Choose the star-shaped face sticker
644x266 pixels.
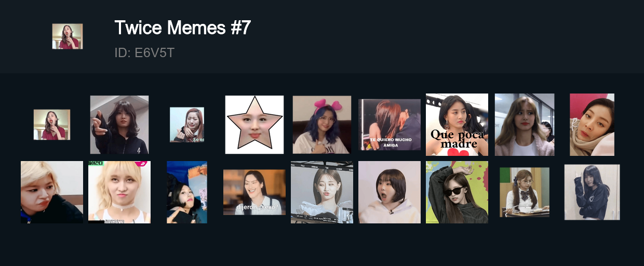pyautogui.click(x=254, y=125)
